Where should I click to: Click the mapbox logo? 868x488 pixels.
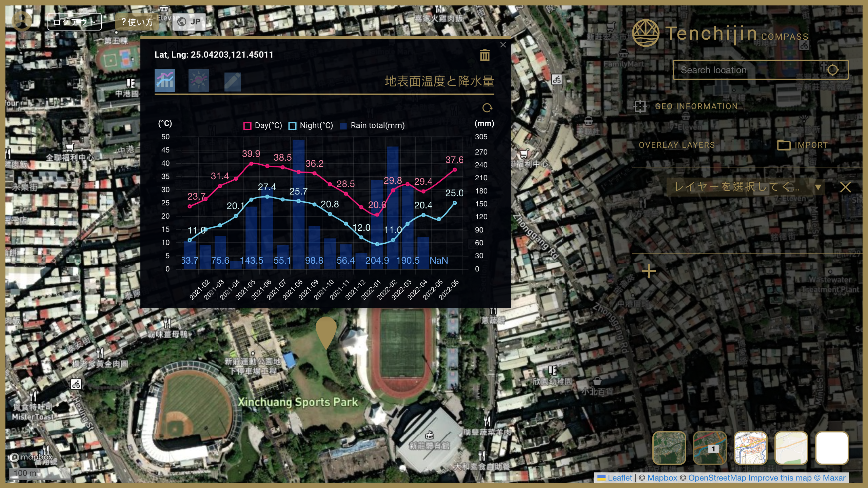click(x=31, y=457)
